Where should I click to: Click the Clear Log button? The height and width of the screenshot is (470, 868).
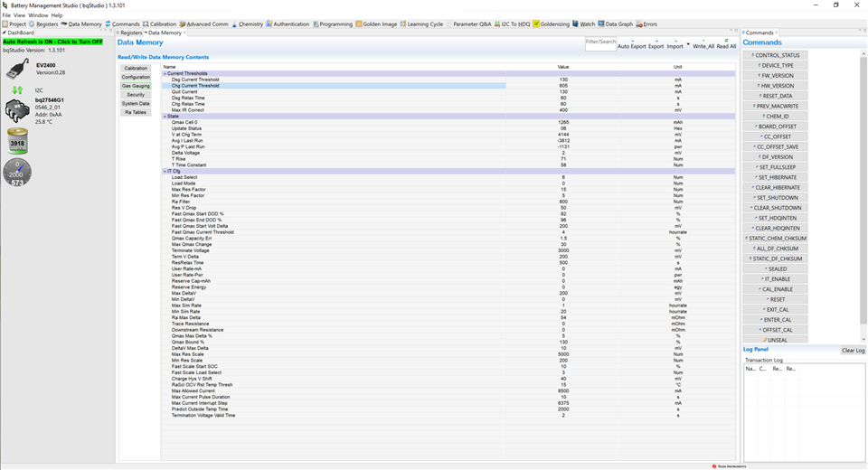pyautogui.click(x=853, y=351)
